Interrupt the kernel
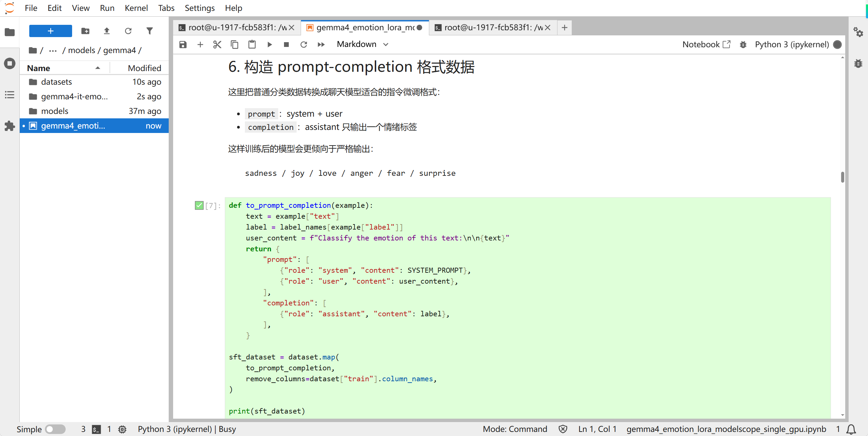Image resolution: width=868 pixels, height=436 pixels. click(286, 45)
